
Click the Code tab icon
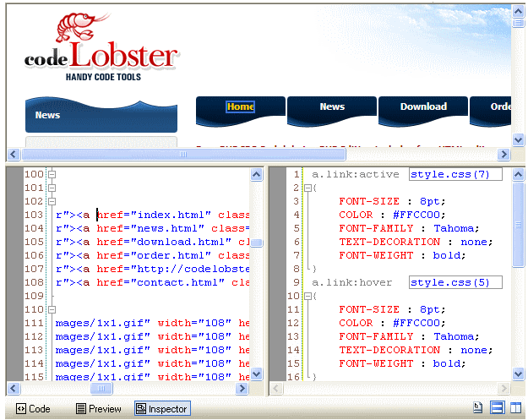point(21,409)
